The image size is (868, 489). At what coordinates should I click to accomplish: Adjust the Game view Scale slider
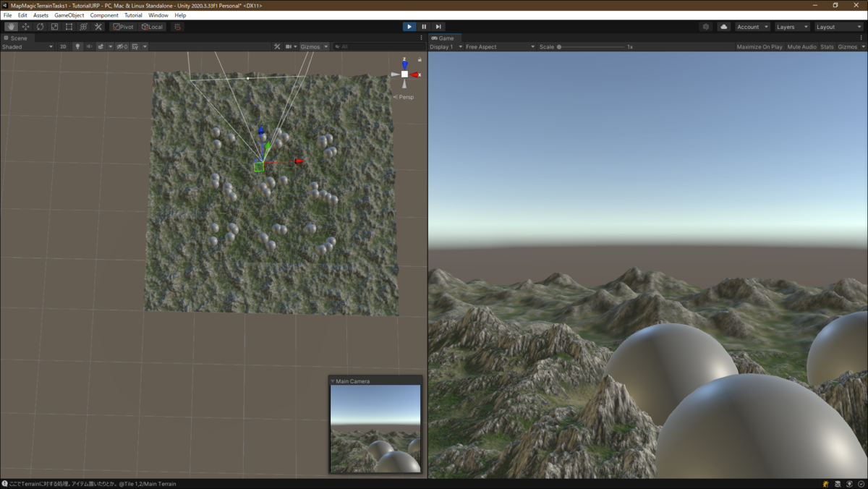coord(591,46)
